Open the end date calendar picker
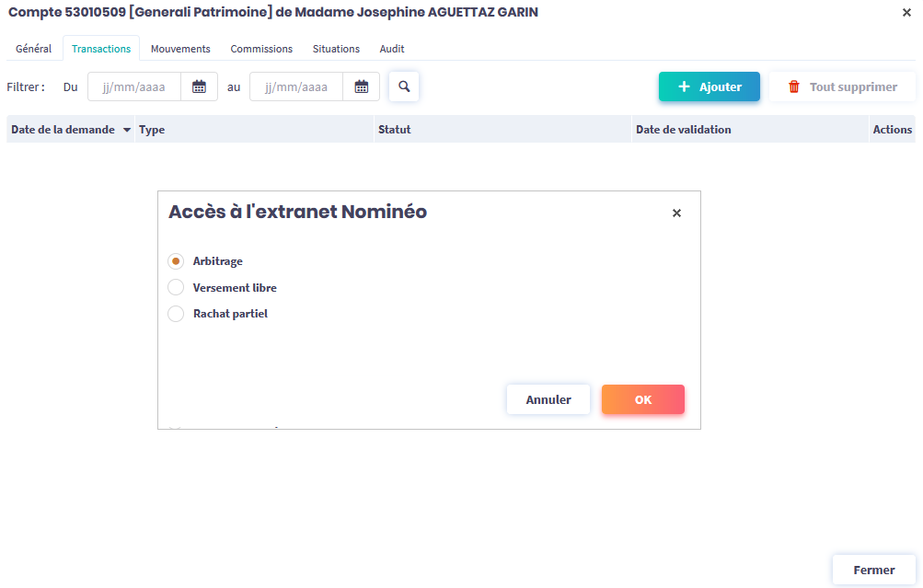The image size is (923, 588). [361, 86]
